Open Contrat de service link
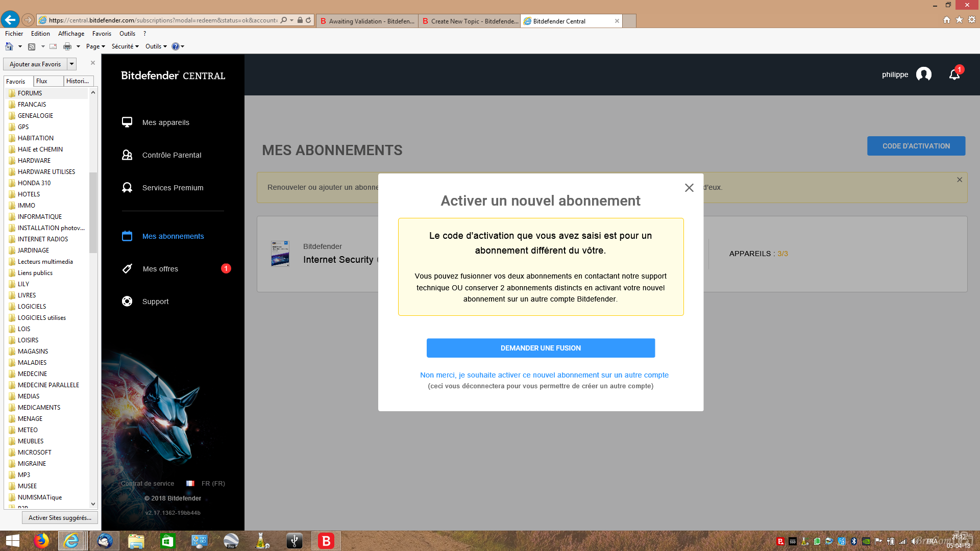The width and height of the screenshot is (980, 551). pyautogui.click(x=147, y=483)
